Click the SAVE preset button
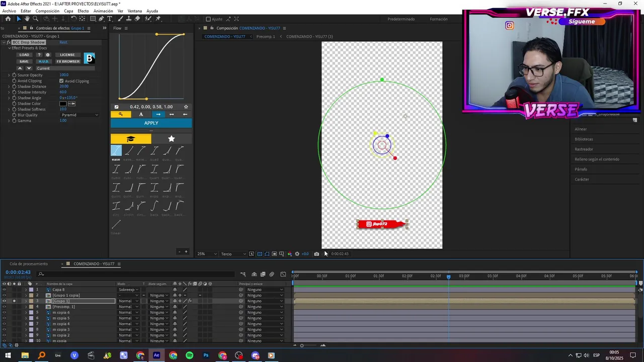644x362 pixels. (24, 61)
